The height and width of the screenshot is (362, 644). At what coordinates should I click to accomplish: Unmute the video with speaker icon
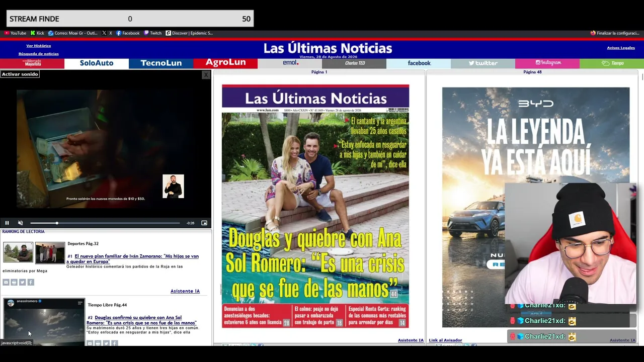point(21,223)
